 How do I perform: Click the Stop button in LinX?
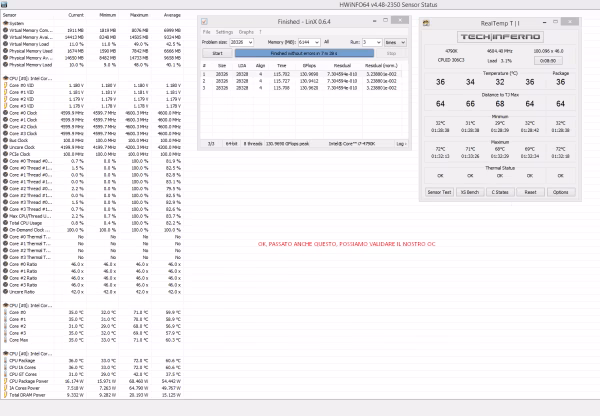tap(391, 54)
